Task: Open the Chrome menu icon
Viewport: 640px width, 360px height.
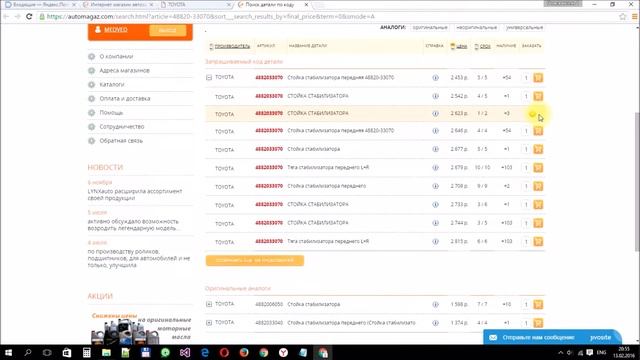Action: coord(635,17)
